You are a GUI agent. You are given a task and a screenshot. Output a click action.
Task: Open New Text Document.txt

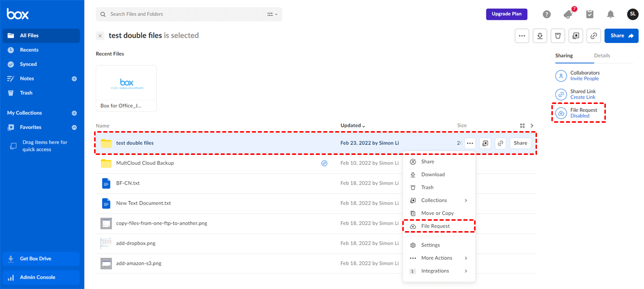click(143, 203)
